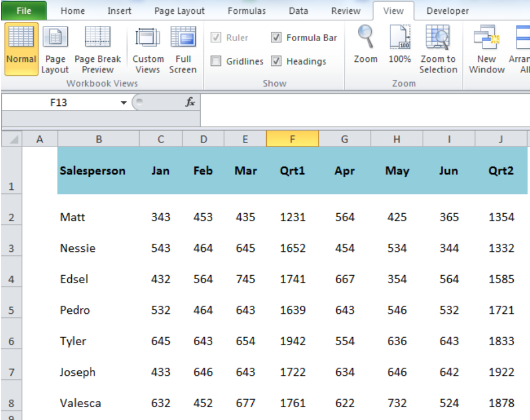Switch to the Review tab
Viewport: 530px width, 420px height.
(x=346, y=11)
